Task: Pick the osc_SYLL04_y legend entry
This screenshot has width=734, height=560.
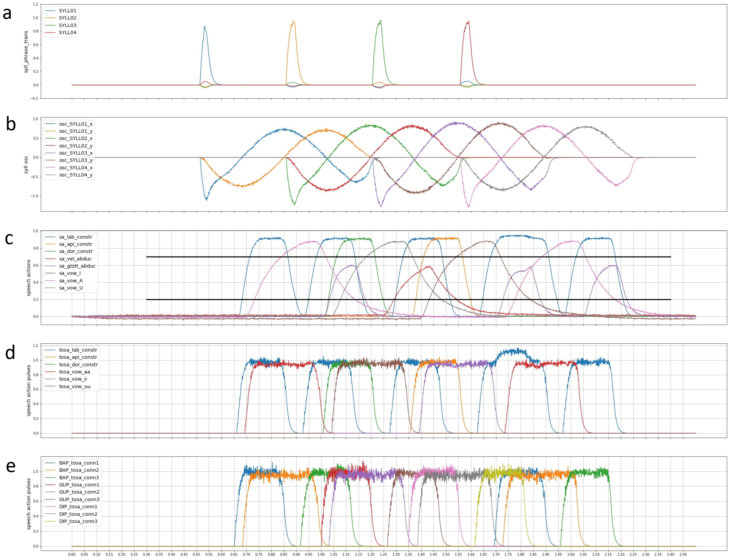Action: point(76,175)
